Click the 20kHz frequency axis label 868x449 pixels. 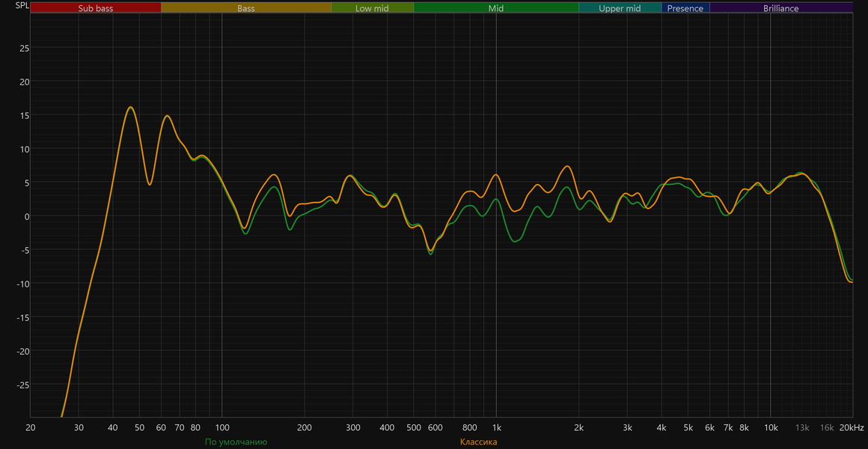[851, 427]
